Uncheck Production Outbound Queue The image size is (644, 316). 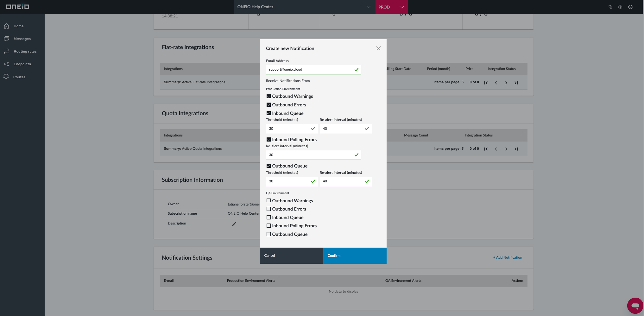(x=268, y=166)
